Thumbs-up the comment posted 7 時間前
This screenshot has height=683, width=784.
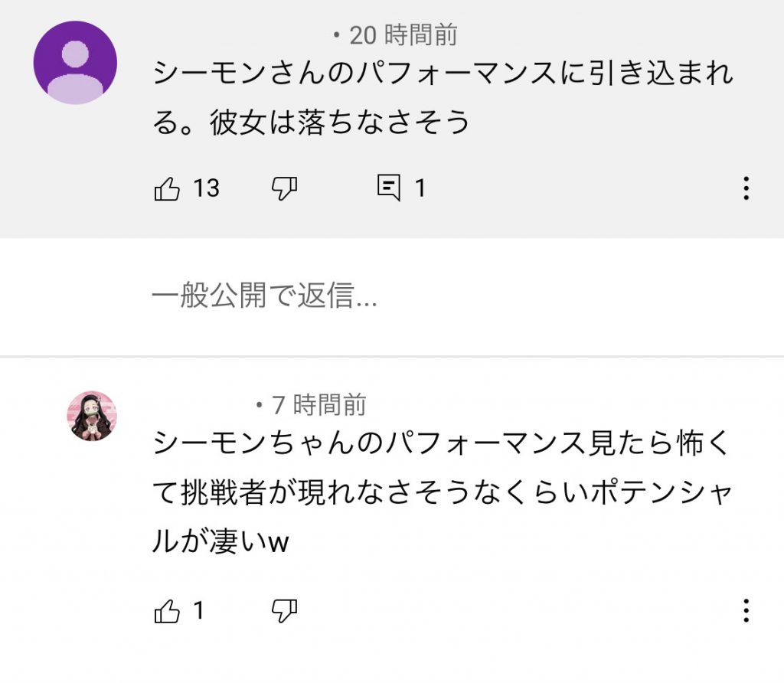click(x=167, y=610)
